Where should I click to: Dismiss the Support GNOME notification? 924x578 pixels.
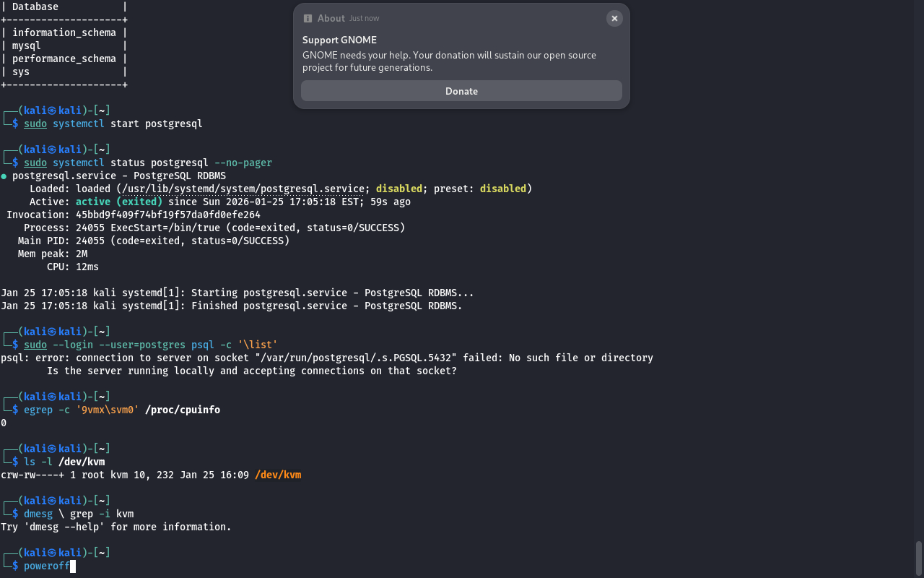[x=614, y=19]
